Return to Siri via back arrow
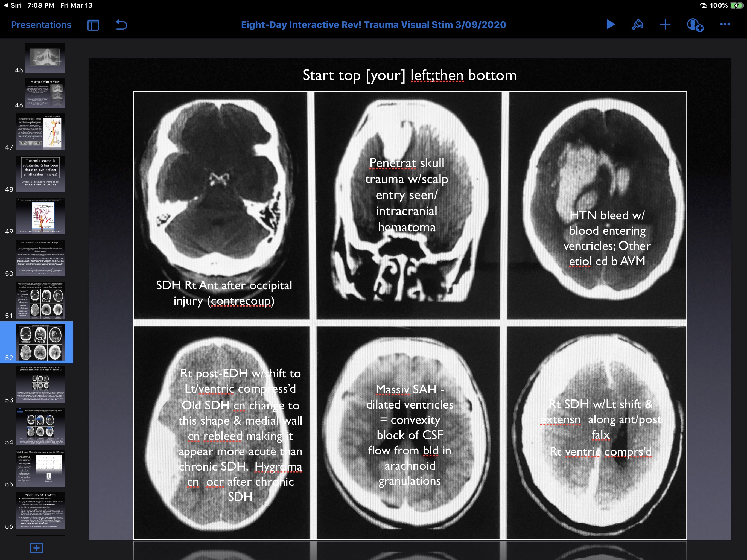This screenshot has height=560, width=747. point(13,5)
